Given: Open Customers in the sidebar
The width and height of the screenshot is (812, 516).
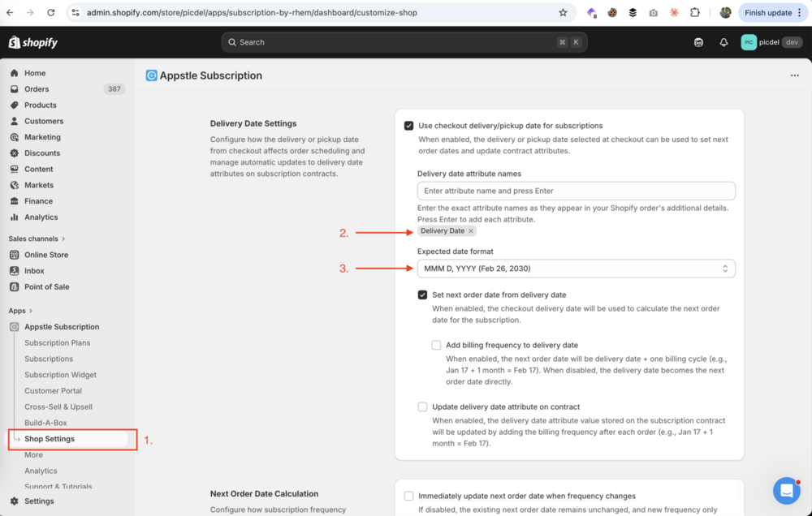Looking at the screenshot, I should (x=44, y=121).
